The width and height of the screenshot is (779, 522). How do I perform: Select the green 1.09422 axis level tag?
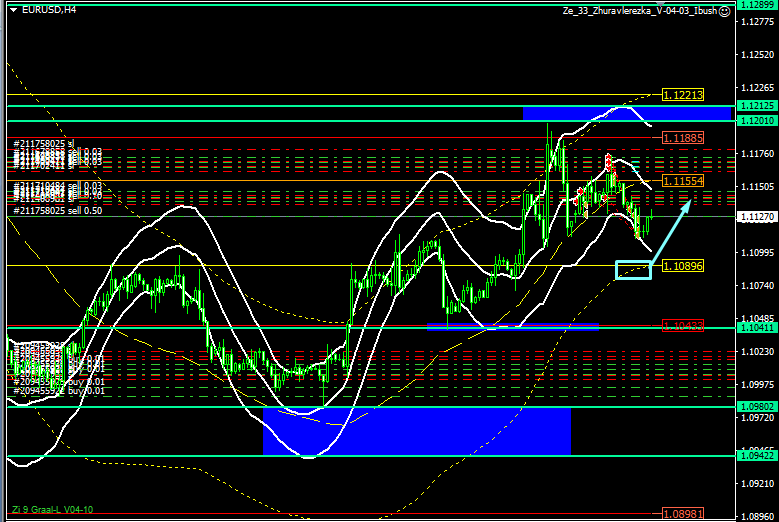757,455
